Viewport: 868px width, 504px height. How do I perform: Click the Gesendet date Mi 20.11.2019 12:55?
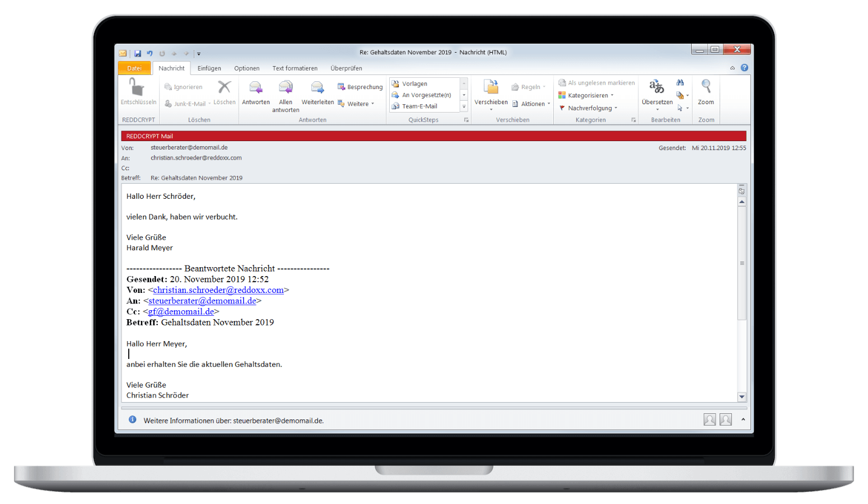719,148
